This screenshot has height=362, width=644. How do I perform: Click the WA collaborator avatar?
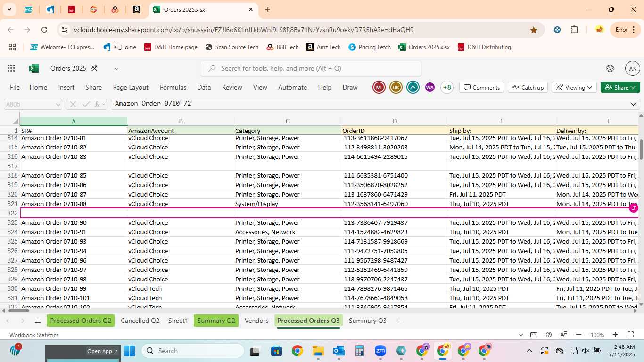429,87
